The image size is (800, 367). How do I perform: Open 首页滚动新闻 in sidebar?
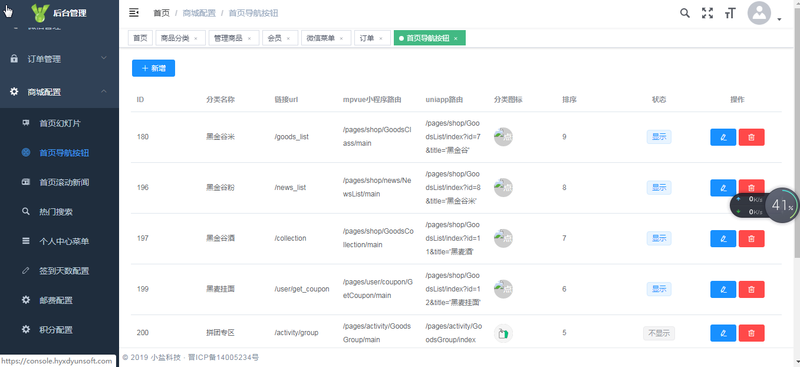tap(59, 182)
